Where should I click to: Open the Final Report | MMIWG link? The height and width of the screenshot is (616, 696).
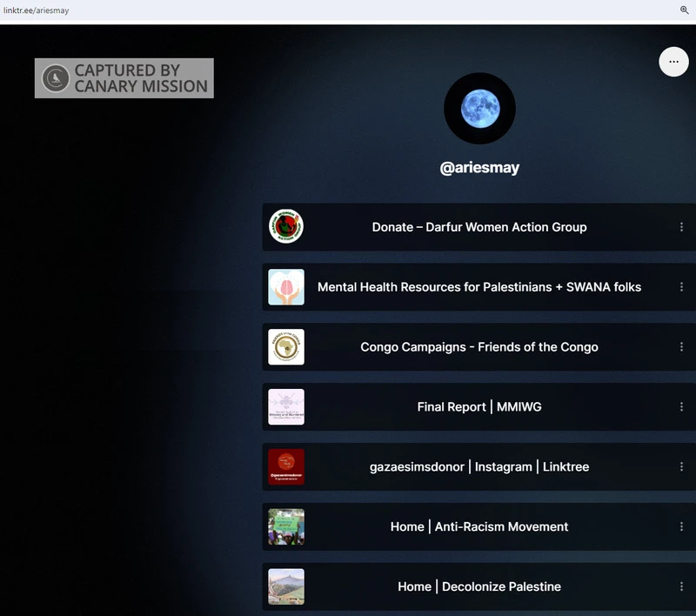coord(479,407)
